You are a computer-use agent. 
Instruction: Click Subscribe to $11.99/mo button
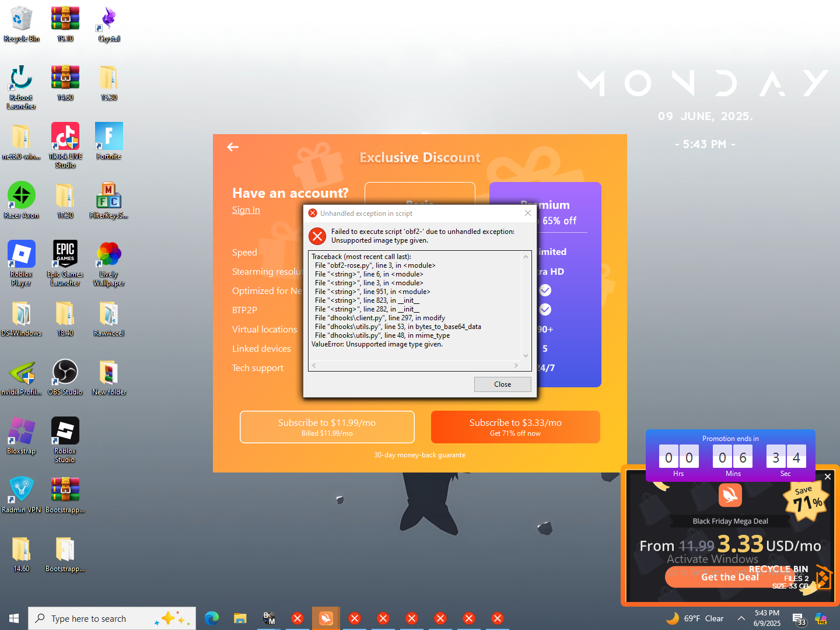(x=327, y=427)
